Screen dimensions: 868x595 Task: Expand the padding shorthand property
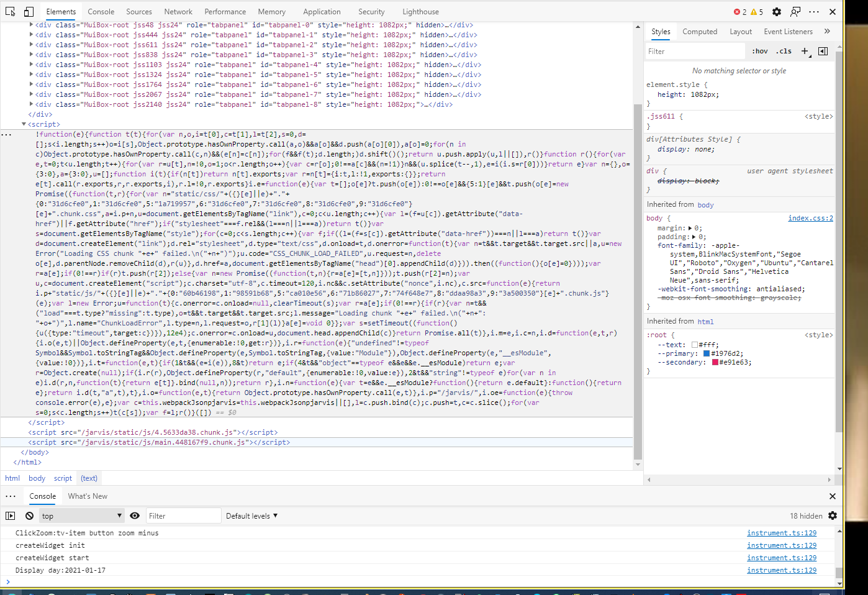[x=694, y=237]
